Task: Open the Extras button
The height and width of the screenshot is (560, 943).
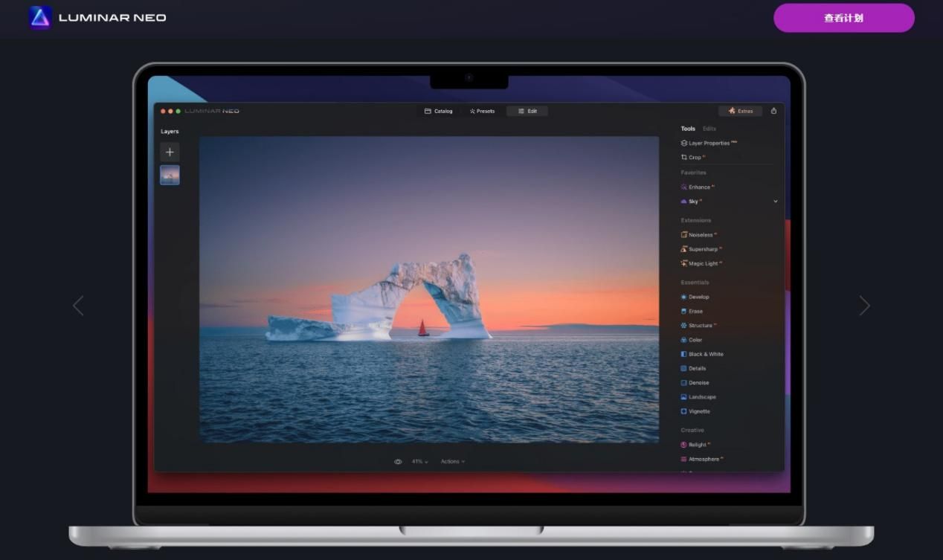Action: [740, 111]
